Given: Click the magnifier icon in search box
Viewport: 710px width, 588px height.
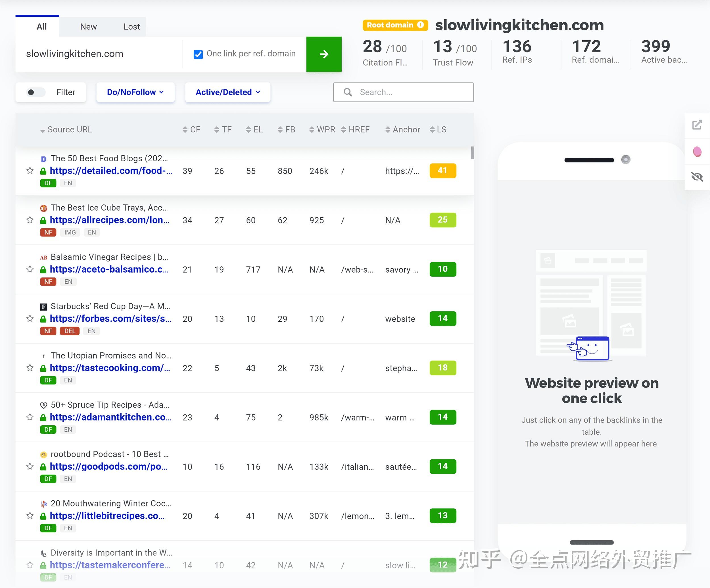Looking at the screenshot, I should pyautogui.click(x=348, y=92).
